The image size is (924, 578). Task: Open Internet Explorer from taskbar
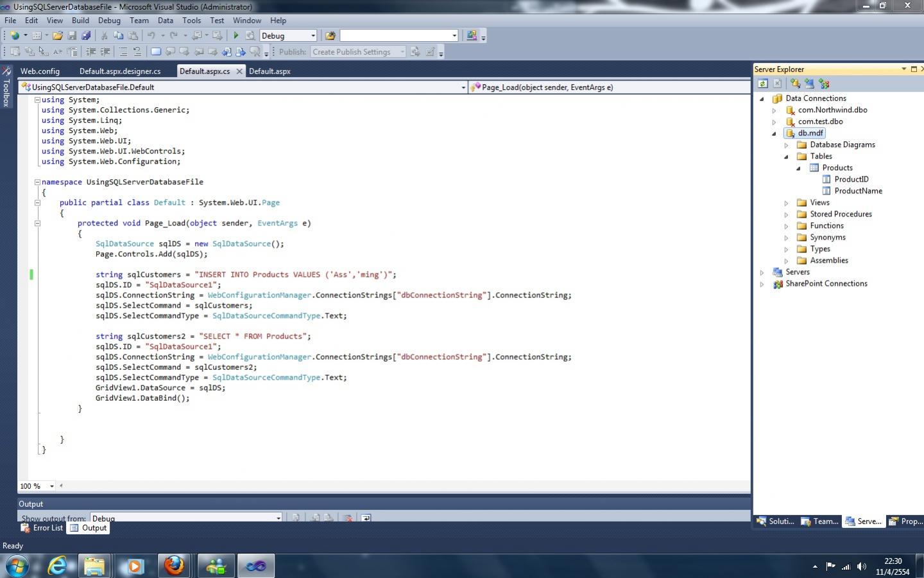58,566
